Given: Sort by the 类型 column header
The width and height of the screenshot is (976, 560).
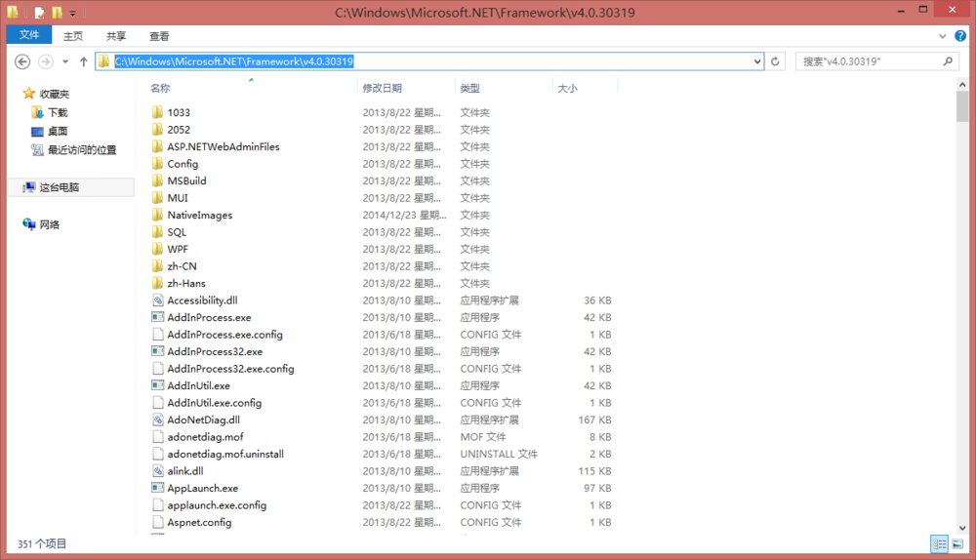Looking at the screenshot, I should [x=470, y=89].
